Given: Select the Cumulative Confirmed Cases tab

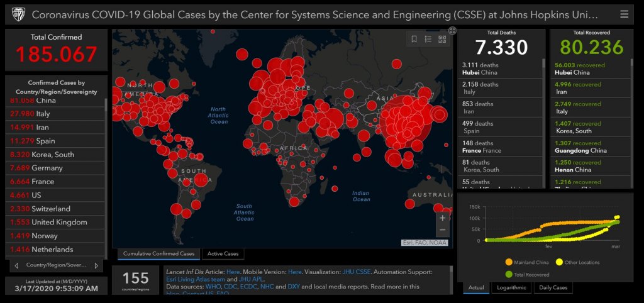Looking at the screenshot, I should [159, 254].
